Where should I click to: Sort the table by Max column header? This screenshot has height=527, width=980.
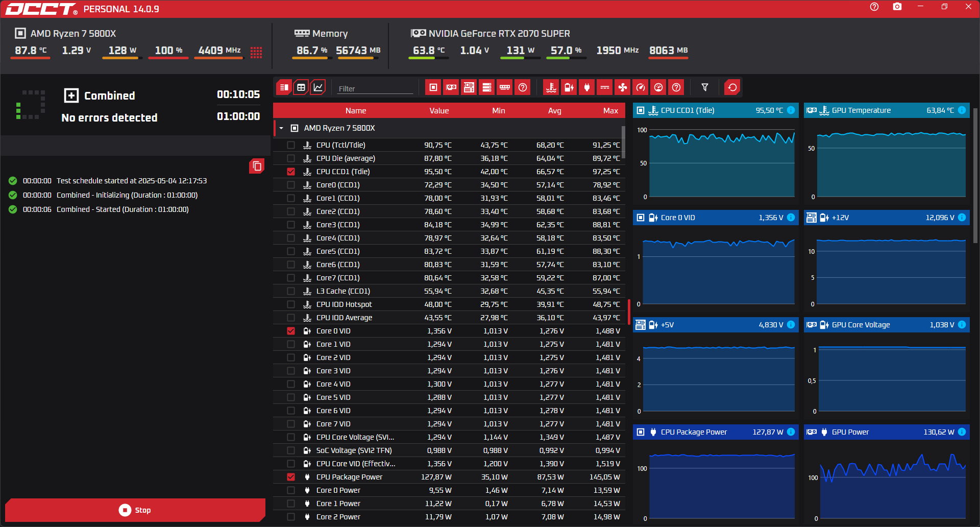click(610, 111)
